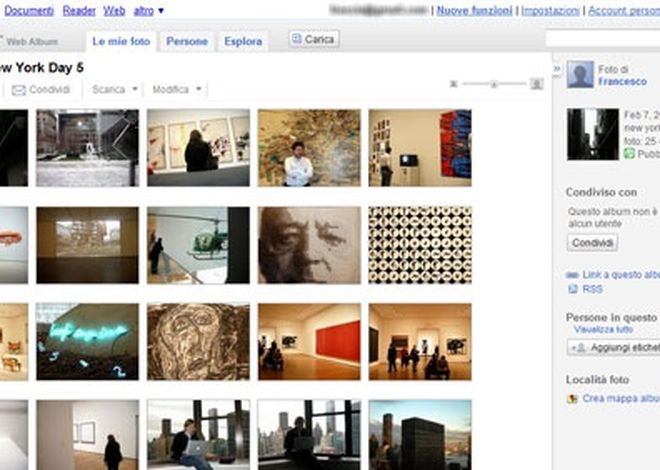Image resolution: width=660 pixels, height=470 pixels.
Task: Click the Condividi button in sidebar
Action: point(592,243)
